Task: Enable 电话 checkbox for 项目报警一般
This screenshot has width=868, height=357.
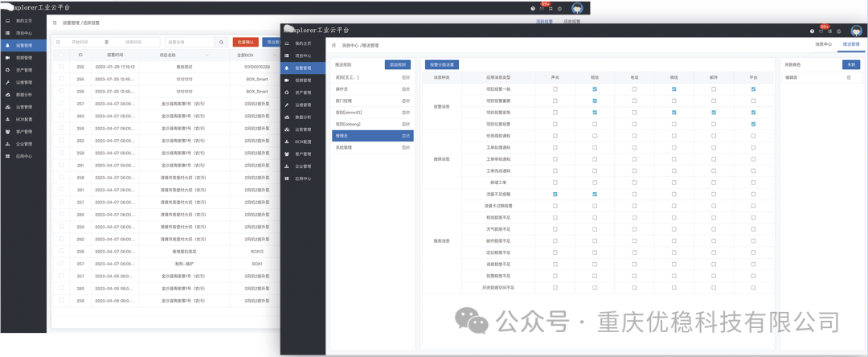Action: point(634,89)
